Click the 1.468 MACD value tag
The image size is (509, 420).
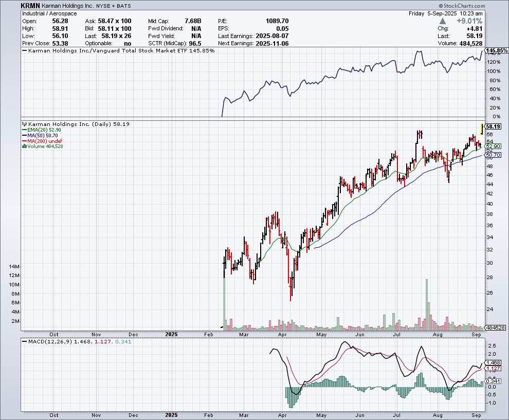pyautogui.click(x=493, y=362)
